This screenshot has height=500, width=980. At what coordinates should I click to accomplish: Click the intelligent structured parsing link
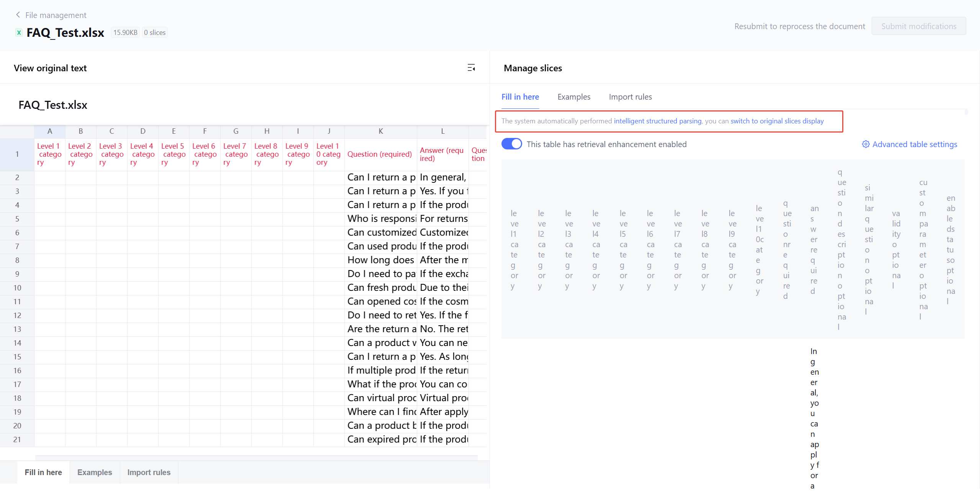(x=657, y=121)
